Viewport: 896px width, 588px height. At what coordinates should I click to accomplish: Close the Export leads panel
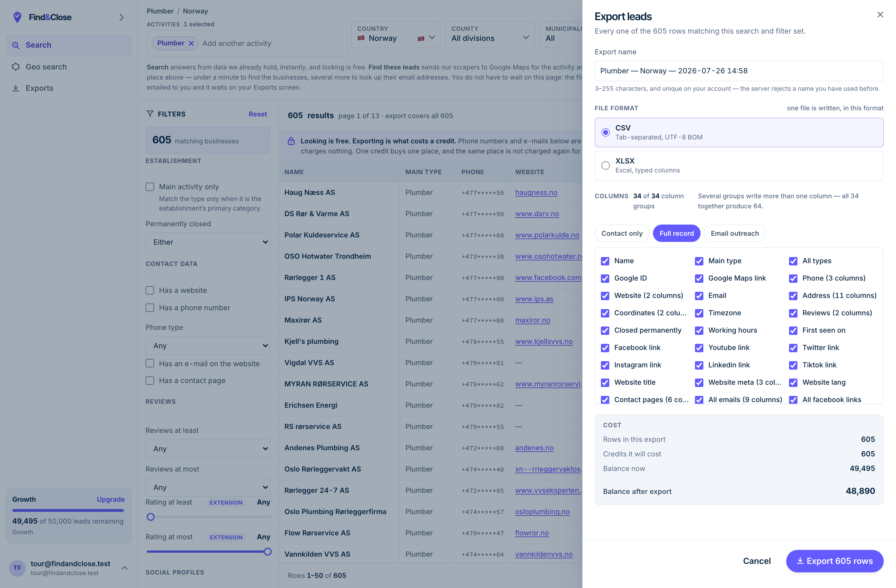click(x=880, y=15)
